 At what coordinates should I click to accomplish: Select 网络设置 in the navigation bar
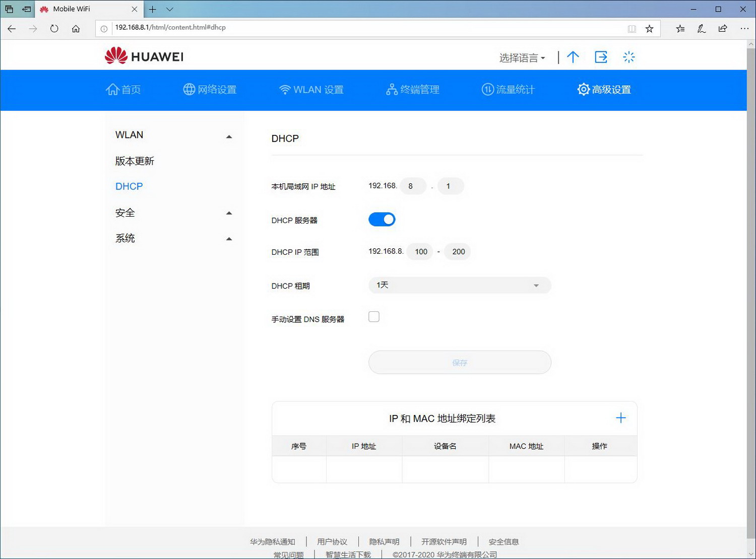click(210, 90)
